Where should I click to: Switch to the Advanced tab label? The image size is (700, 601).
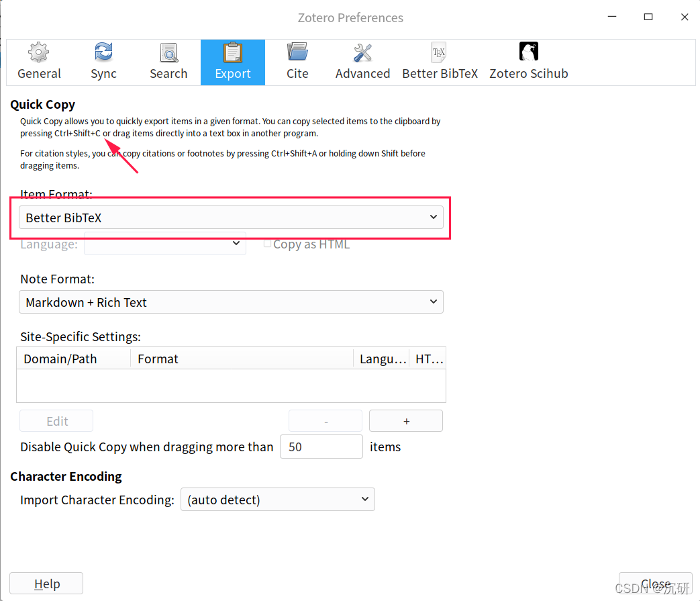click(362, 74)
